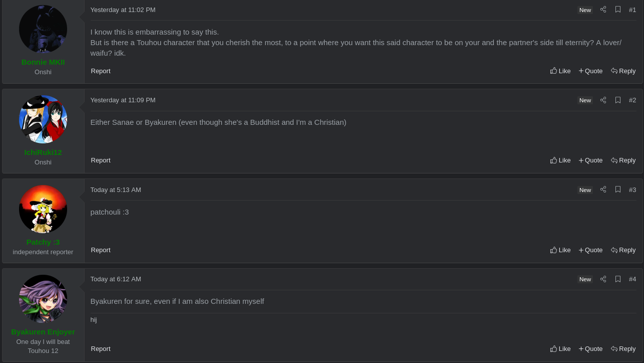Bookmark post #1 by Bonnie MKII

[618, 10]
